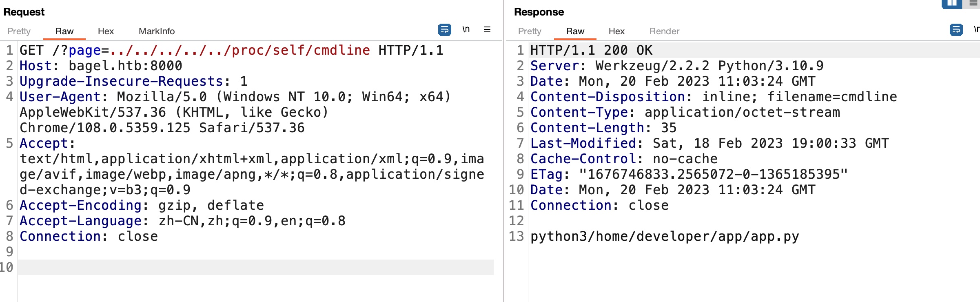Toggle show non-printable \n in Request panel
This screenshot has width=980, height=302.
[x=466, y=29]
